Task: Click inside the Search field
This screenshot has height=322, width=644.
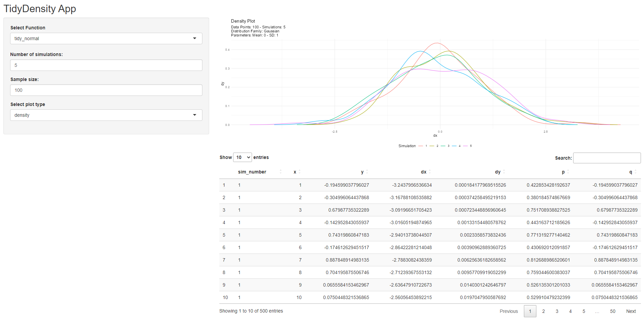Action: coord(607,158)
